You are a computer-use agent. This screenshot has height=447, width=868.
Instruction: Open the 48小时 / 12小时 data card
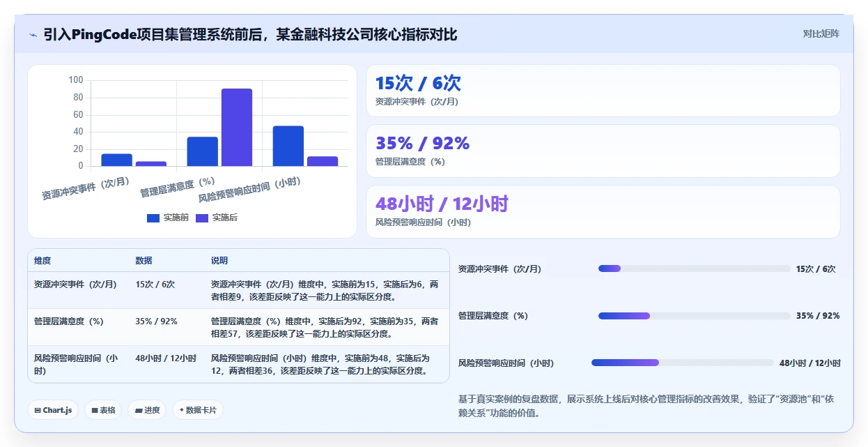603,212
